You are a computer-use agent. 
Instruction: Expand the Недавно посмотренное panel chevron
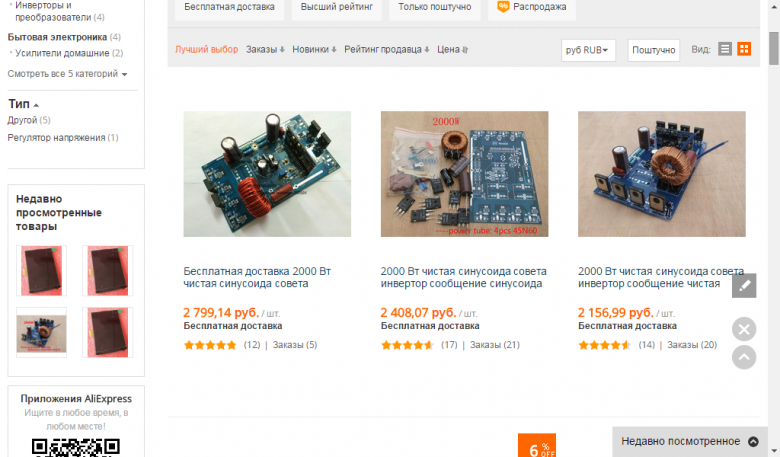point(753,442)
